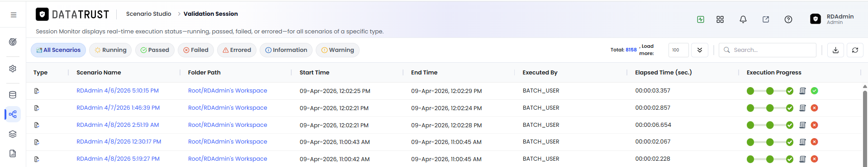This screenshot has width=868, height=167.
Task: Open the apps grid icon
Action: click(x=720, y=19)
